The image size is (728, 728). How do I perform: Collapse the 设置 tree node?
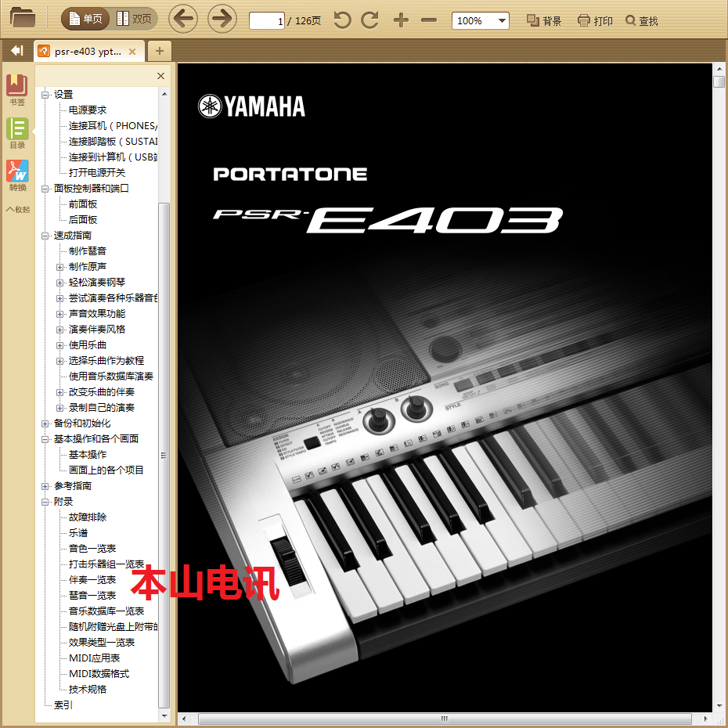45,96
